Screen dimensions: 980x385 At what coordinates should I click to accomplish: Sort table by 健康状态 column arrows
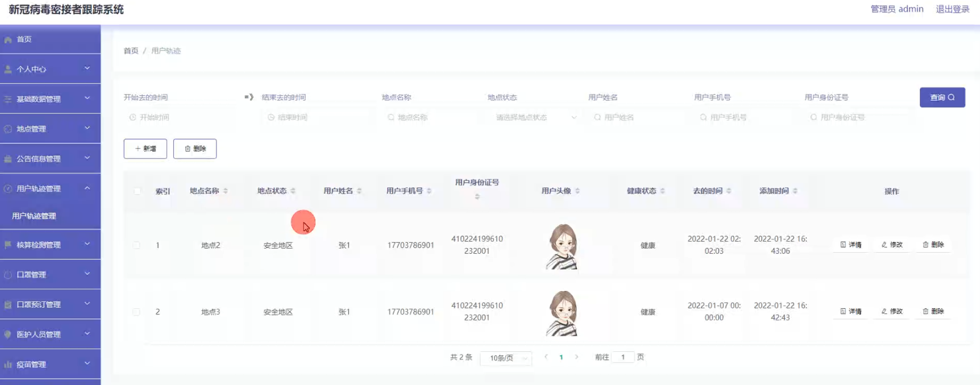[662, 191]
